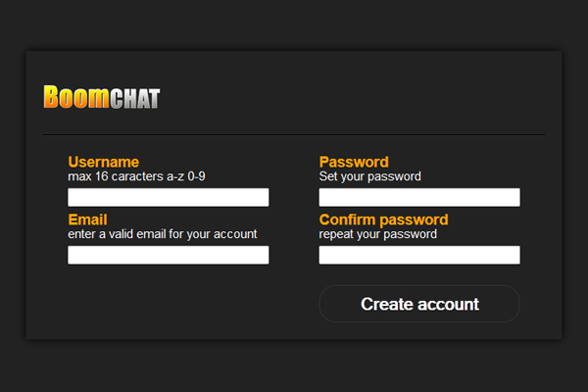Image resolution: width=588 pixels, height=392 pixels.
Task: Click the orange Email label
Action: pyautogui.click(x=87, y=220)
